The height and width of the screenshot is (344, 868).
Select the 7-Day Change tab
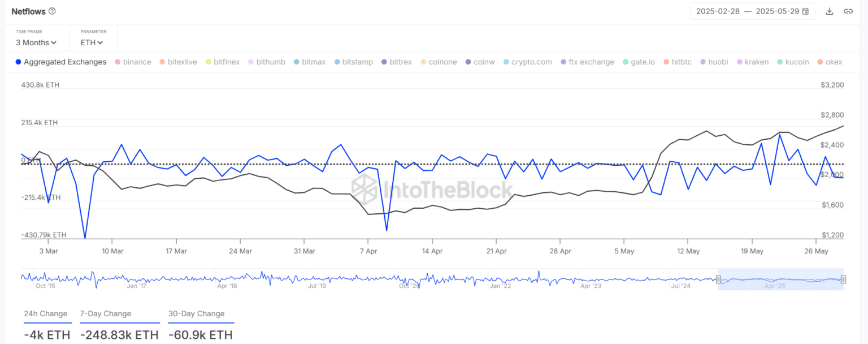pyautogui.click(x=106, y=314)
